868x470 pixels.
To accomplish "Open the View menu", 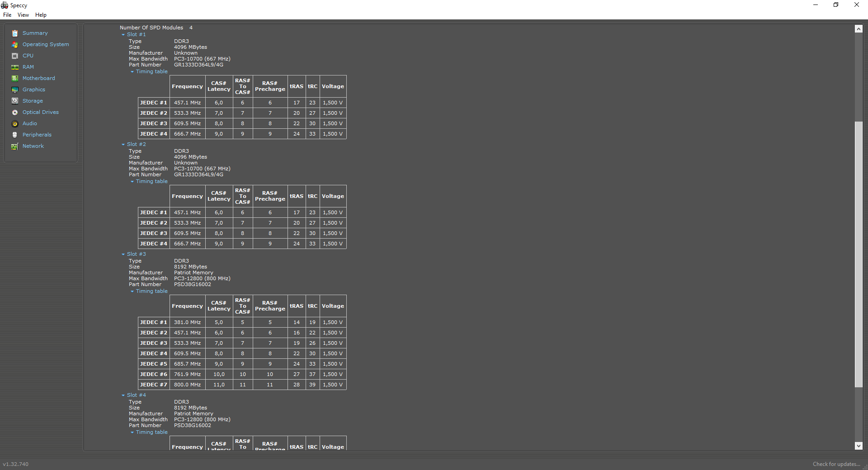I will (x=23, y=15).
